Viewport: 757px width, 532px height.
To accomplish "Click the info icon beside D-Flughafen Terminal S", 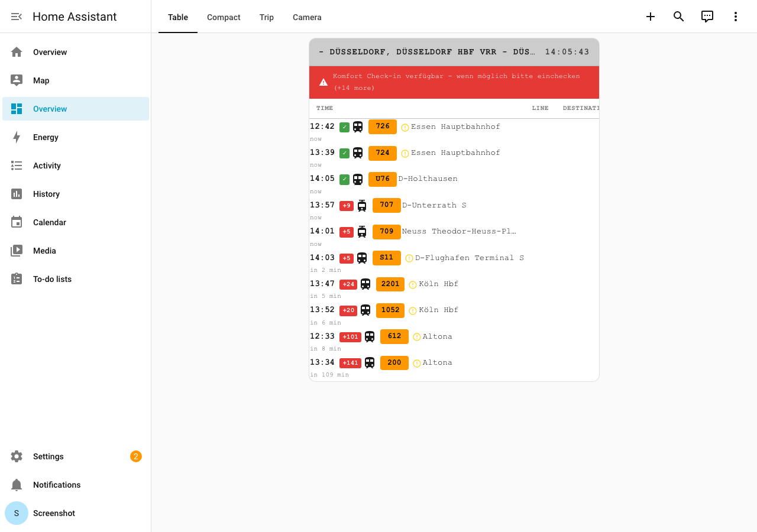I will (409, 258).
